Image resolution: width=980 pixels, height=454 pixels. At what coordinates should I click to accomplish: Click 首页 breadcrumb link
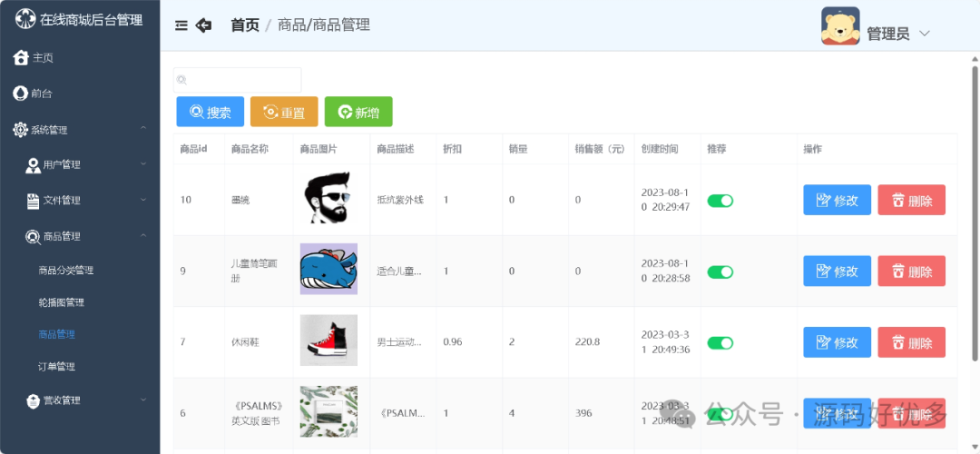coord(245,25)
